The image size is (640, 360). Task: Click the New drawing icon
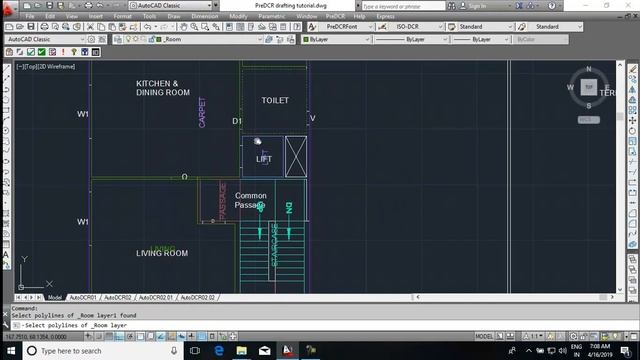tap(9, 27)
